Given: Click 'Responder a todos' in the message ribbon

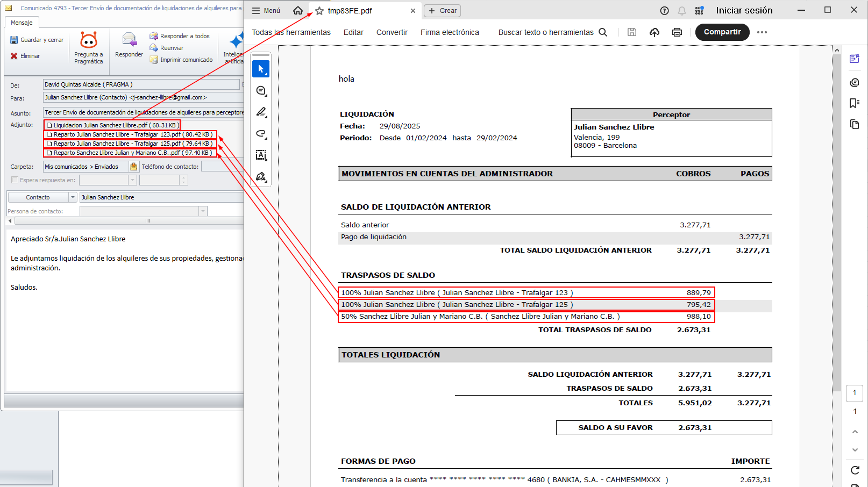Looking at the screenshot, I should point(180,36).
